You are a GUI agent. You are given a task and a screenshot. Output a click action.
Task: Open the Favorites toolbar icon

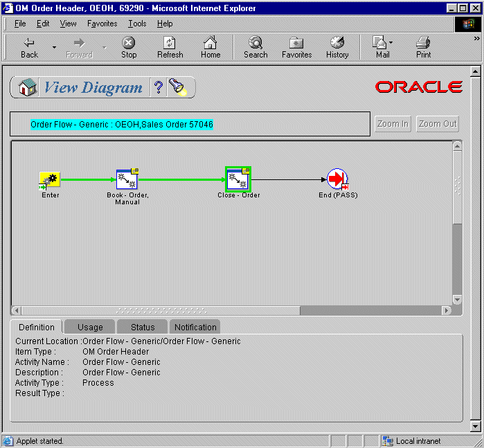pyautogui.click(x=296, y=43)
